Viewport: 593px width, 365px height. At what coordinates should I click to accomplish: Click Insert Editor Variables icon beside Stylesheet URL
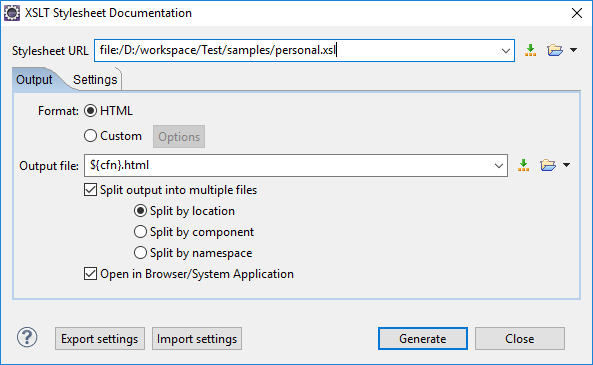pos(530,50)
